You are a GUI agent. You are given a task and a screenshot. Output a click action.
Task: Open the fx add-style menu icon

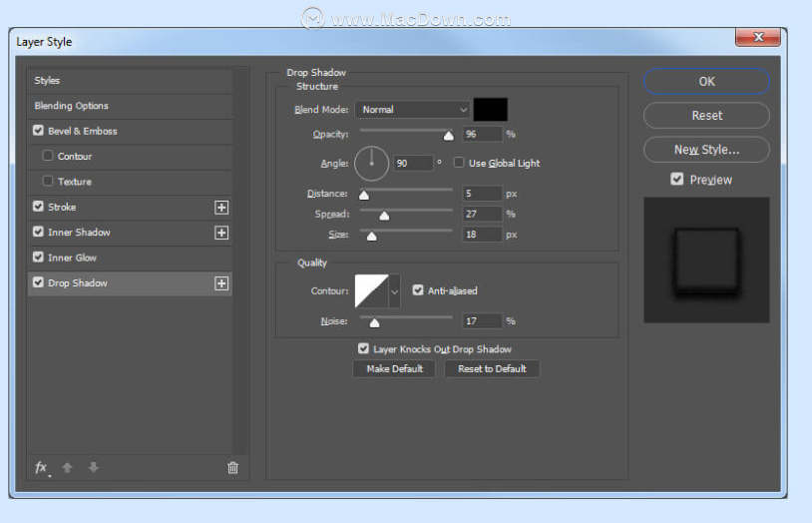point(42,467)
